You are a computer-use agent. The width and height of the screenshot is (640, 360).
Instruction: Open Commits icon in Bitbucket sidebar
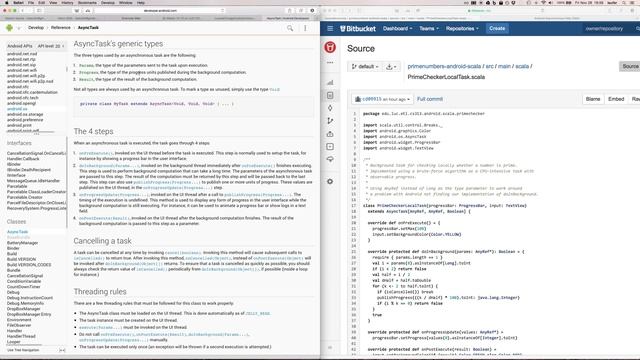pyautogui.click(x=330, y=108)
